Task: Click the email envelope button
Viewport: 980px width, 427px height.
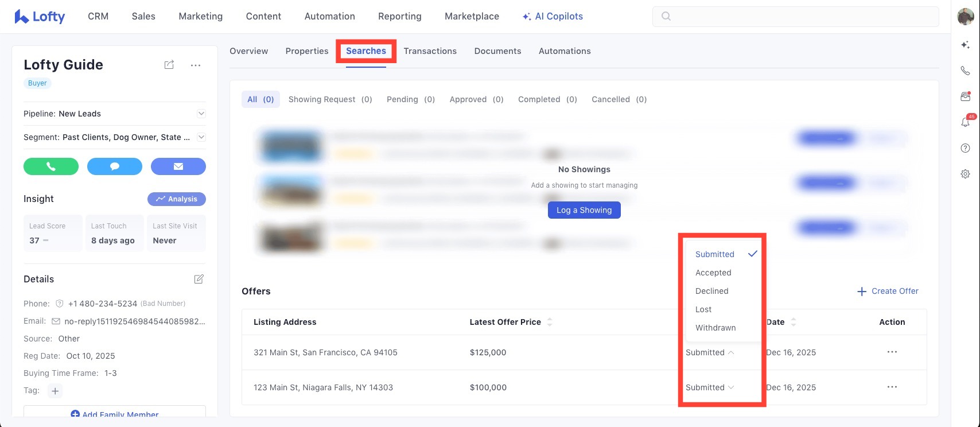Action: pos(178,166)
